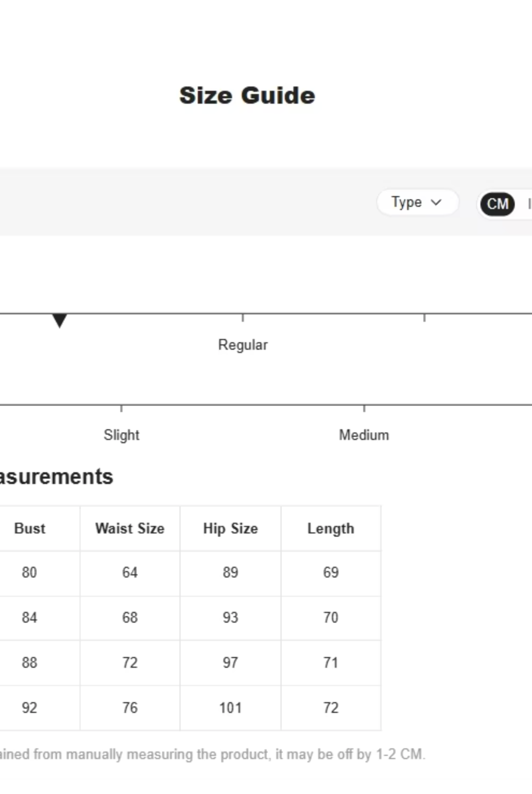Select the Regular label on fit scale
Screen dimensions: 532x794
[242, 345]
